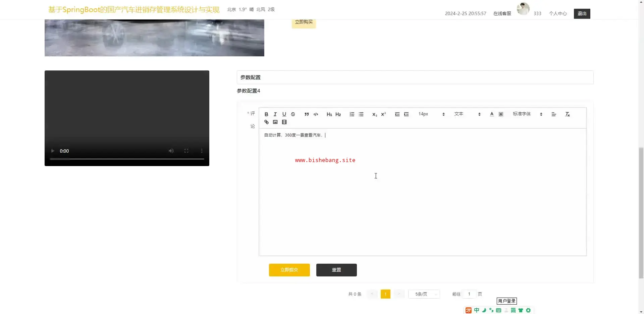Toggle underline formatting in the editor
The image size is (644, 314).
click(284, 114)
